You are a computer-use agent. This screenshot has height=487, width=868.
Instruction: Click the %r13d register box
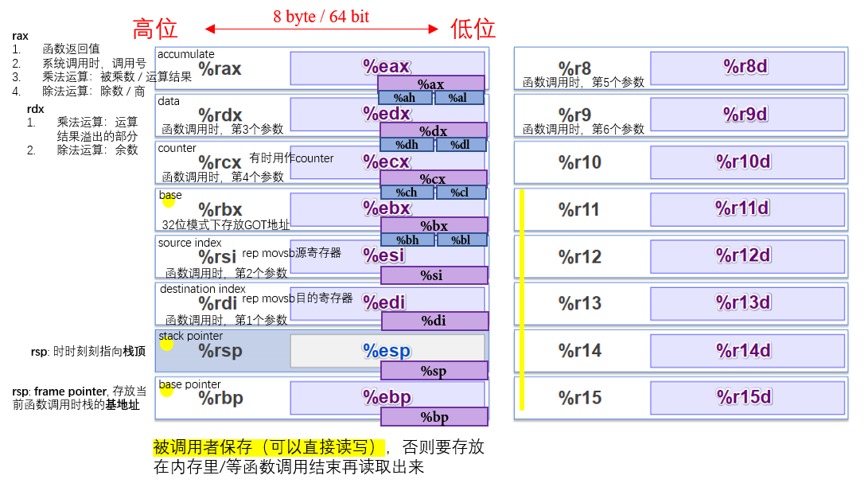pos(747,303)
